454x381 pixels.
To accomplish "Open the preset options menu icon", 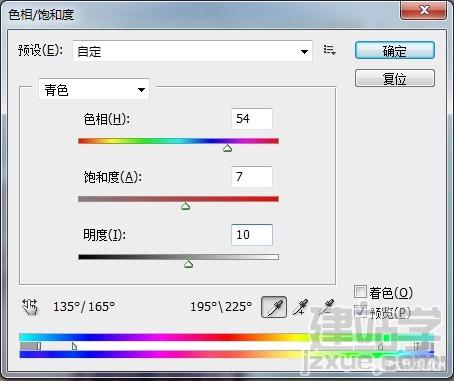I will click(329, 50).
